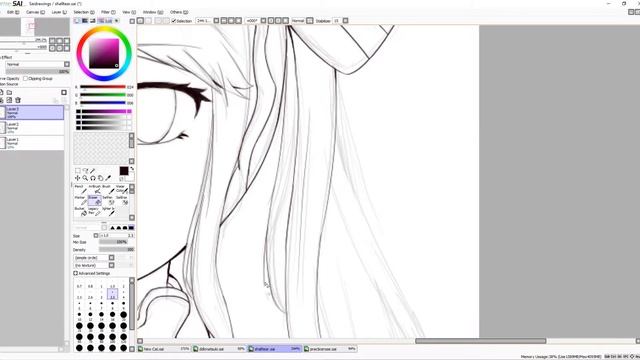
Task: Open the (simple circle) brush shape dropdown
Action: point(111,258)
